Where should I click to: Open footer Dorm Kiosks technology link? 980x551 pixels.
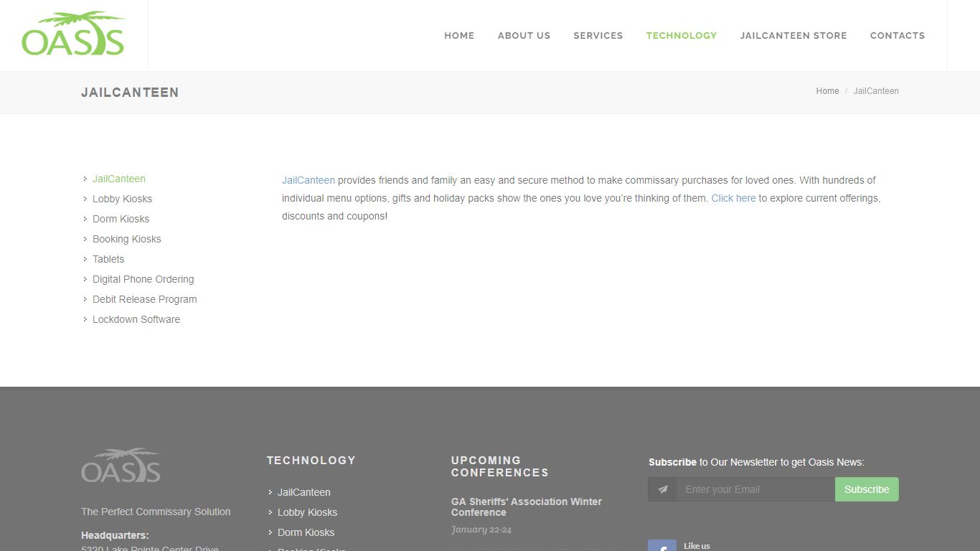pos(306,532)
